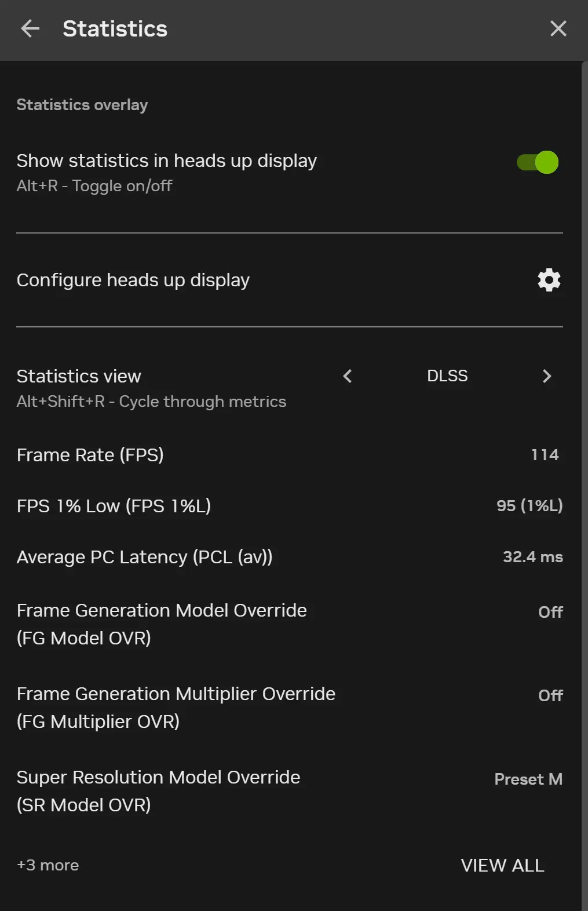Click the FPS 1% Low metric row
The image size is (588, 911).
tap(290, 506)
